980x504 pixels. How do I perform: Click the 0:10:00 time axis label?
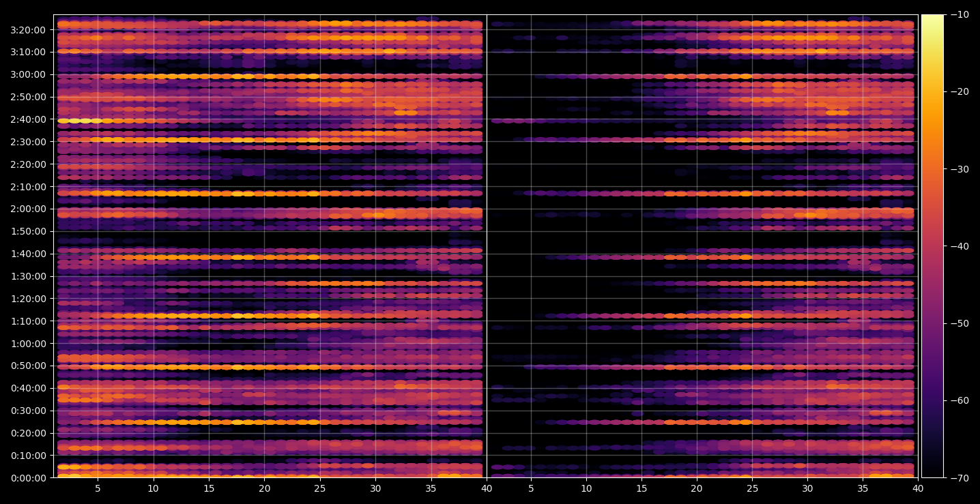coord(29,456)
